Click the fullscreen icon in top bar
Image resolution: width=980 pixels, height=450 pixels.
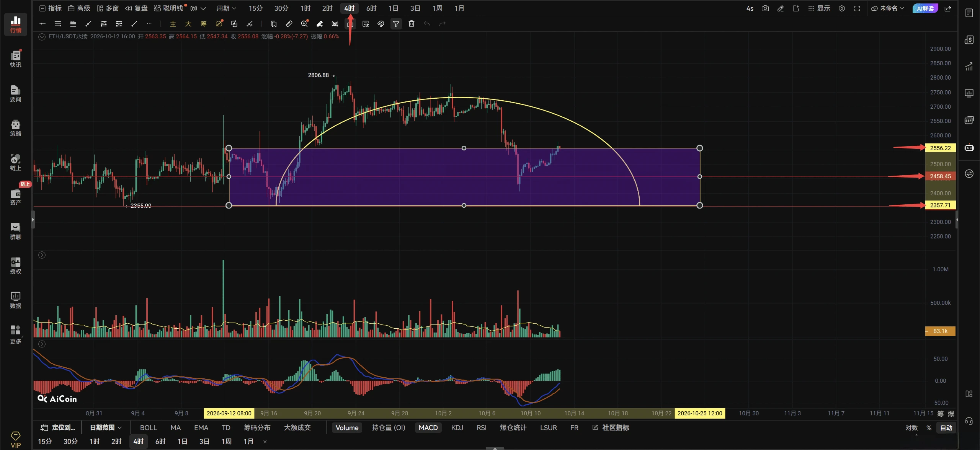(x=857, y=8)
